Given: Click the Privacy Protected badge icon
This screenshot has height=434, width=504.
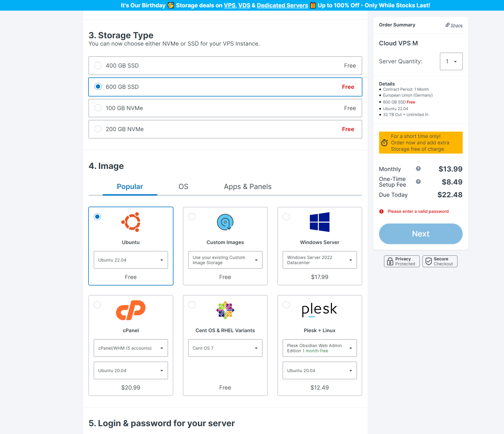Looking at the screenshot, I should click(390, 261).
